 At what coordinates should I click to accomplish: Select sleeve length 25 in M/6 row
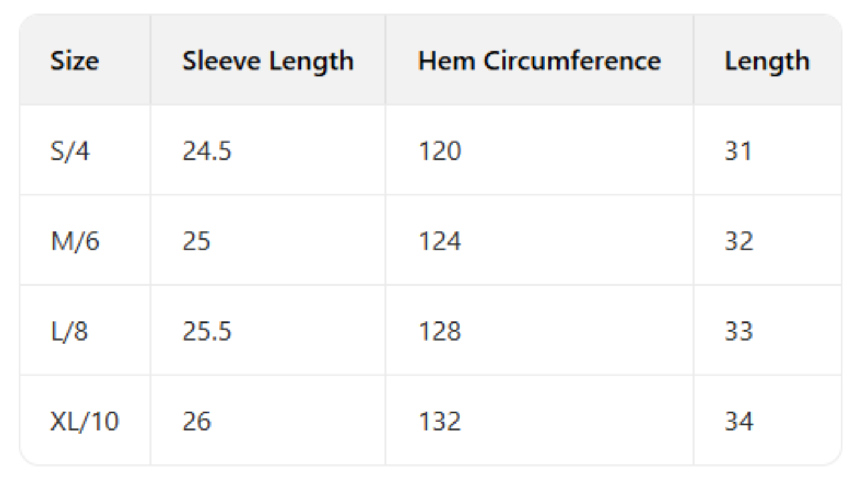197,241
